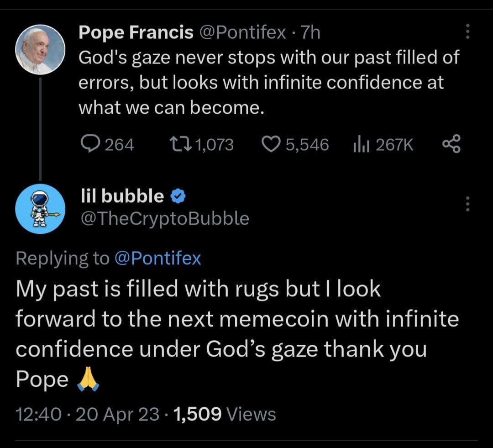Open the lil bubble astronaut avatar
Image resolution: width=493 pixels, height=448 pixels.
(x=40, y=209)
